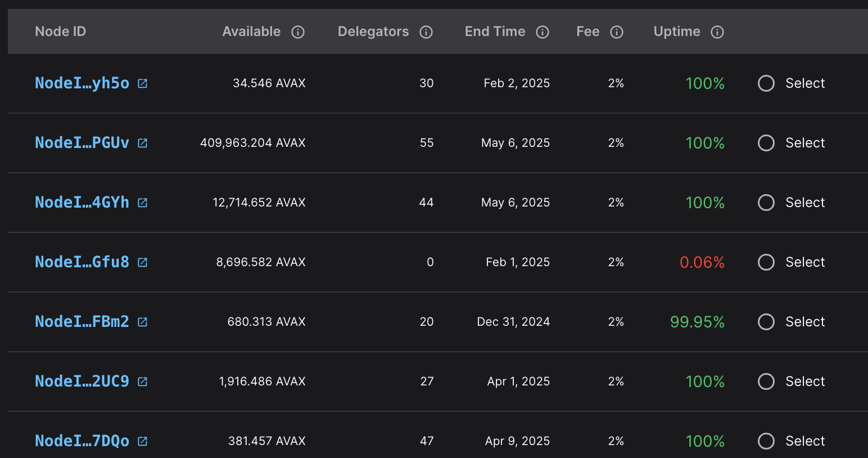Open info tooltip next to Available header

point(298,32)
